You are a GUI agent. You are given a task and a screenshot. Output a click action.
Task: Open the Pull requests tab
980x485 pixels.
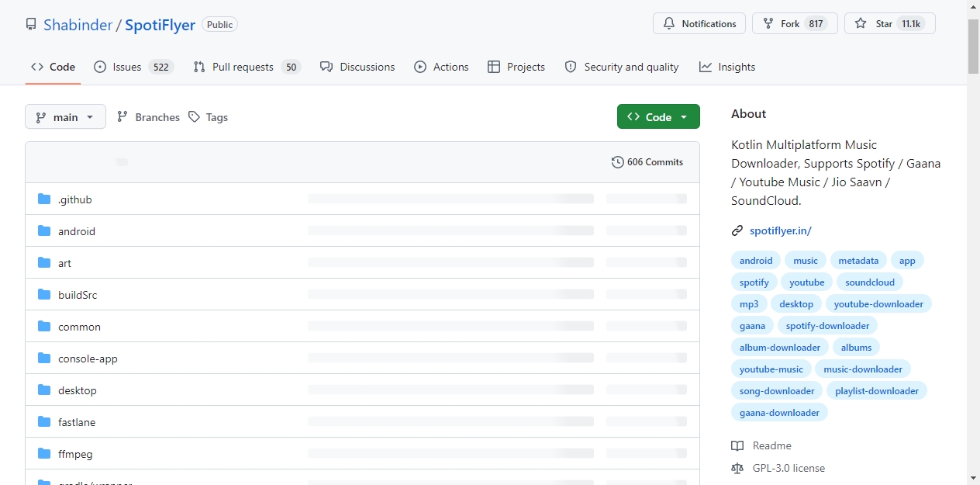point(247,67)
